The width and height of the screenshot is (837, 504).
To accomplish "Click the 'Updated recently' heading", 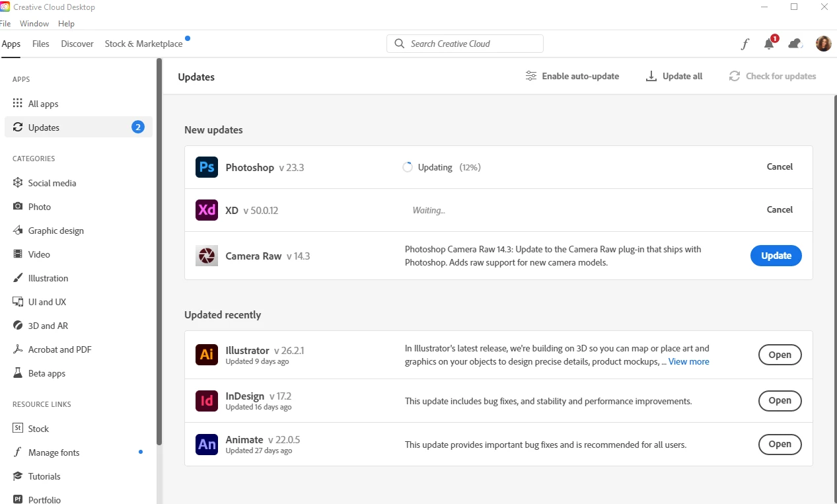I will [x=223, y=315].
